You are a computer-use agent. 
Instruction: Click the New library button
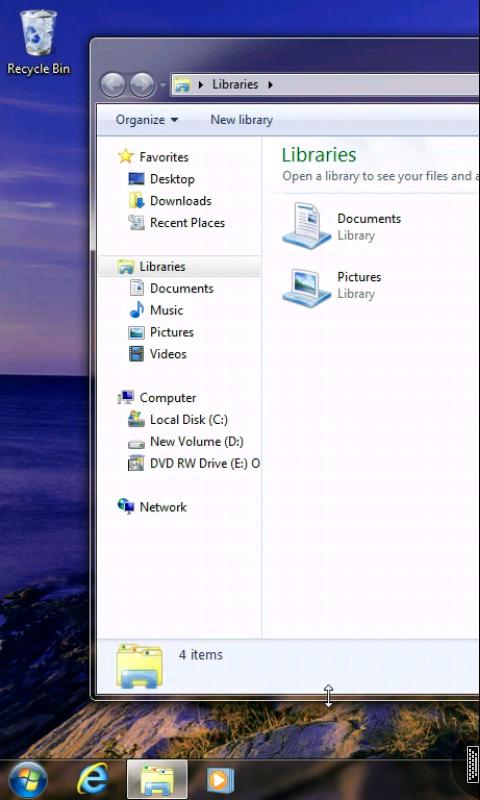pyautogui.click(x=242, y=120)
